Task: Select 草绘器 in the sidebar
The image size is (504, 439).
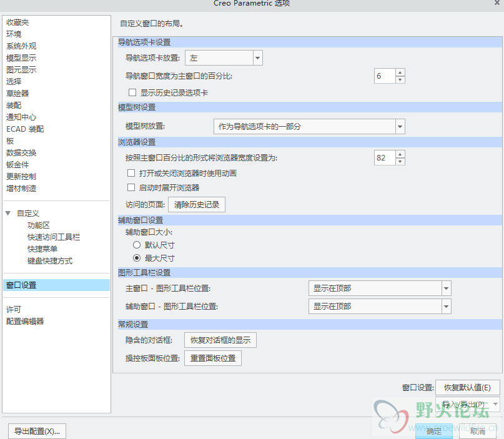Action: (17, 94)
